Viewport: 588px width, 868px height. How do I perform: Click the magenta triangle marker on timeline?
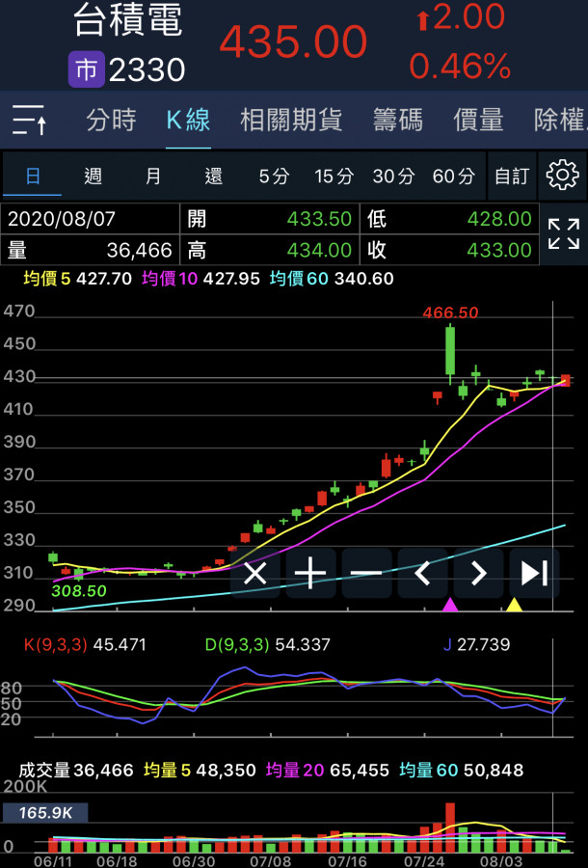[x=449, y=605]
